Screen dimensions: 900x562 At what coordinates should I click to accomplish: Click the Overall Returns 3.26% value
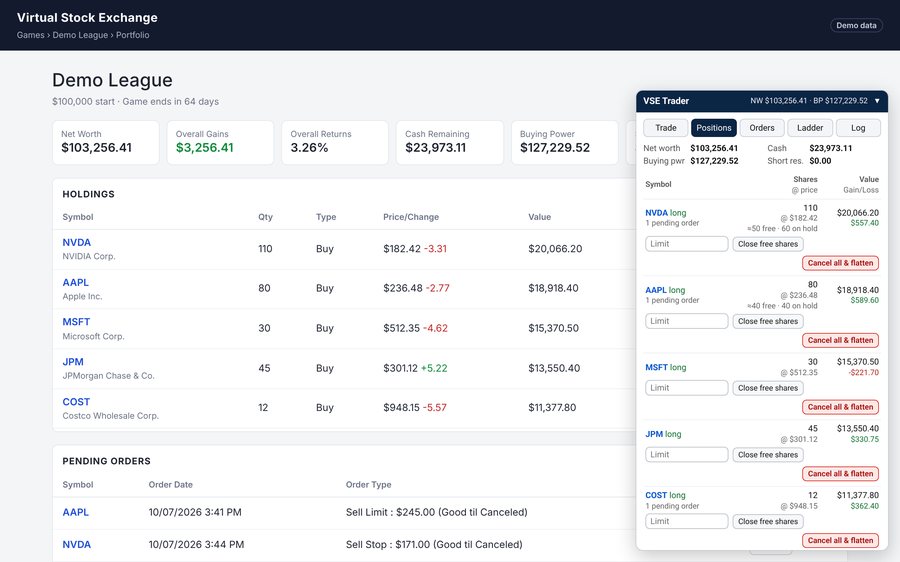309,148
